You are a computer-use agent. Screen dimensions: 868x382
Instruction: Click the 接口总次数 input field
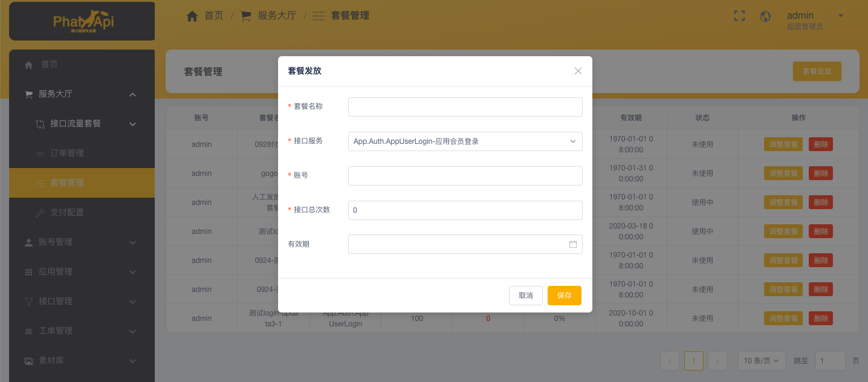465,210
